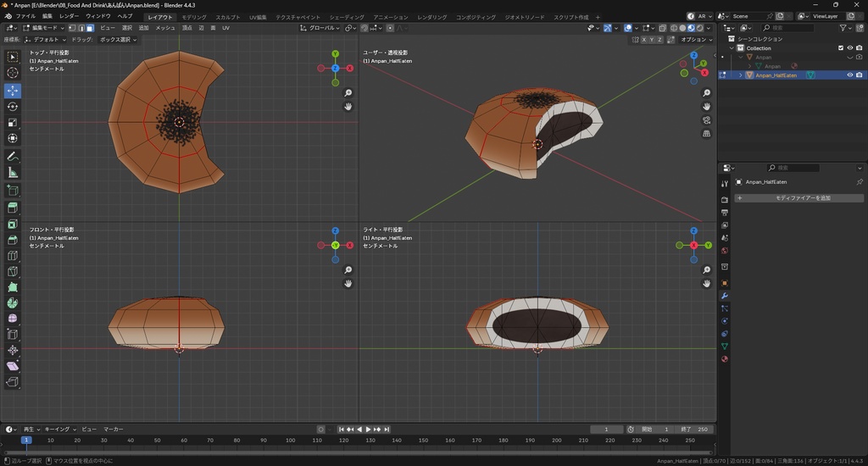Select the Measure tool
The image size is (868, 466).
coord(12,173)
